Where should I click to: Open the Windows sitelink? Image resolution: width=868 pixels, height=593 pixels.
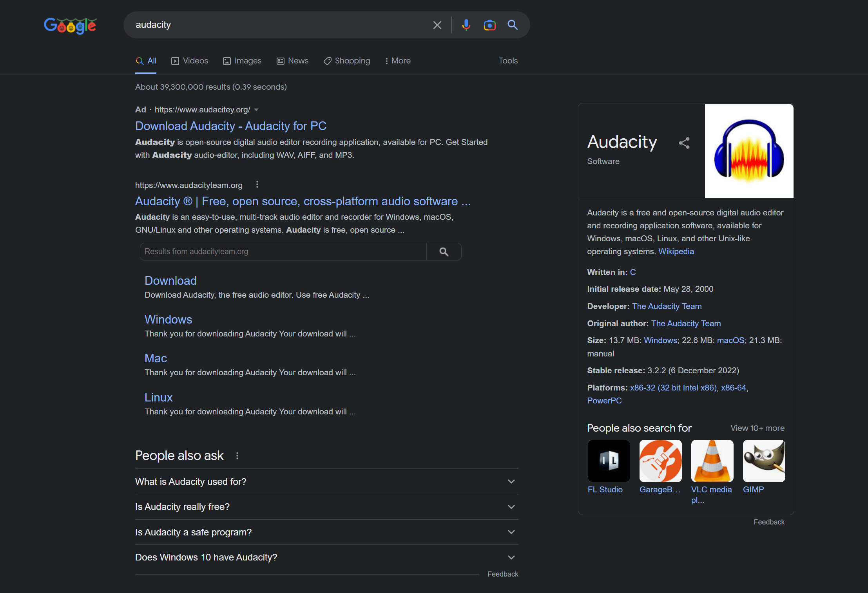point(168,319)
